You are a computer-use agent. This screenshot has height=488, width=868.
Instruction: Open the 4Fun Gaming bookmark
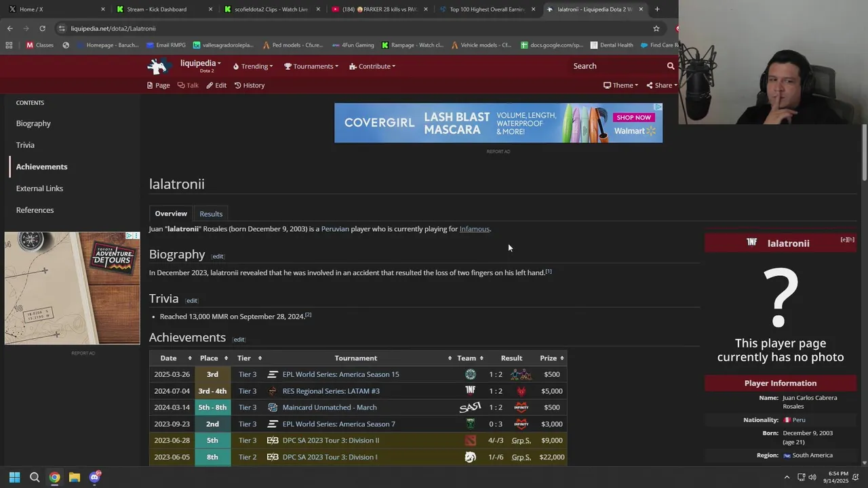tap(353, 45)
